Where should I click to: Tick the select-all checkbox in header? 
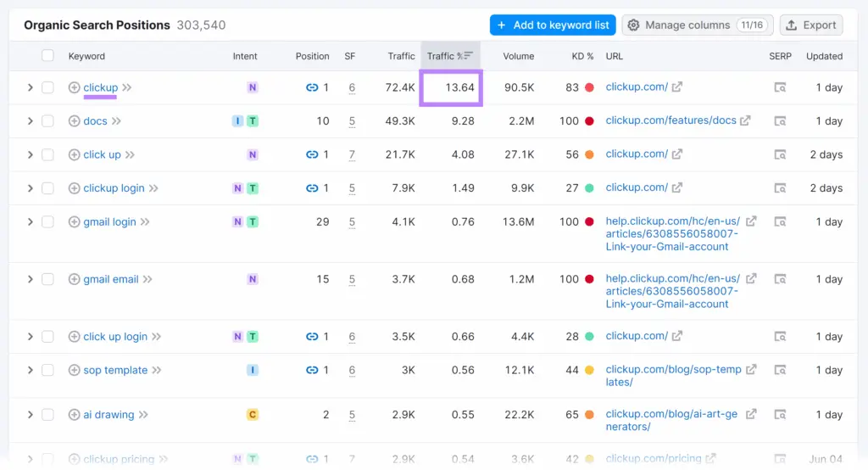(x=47, y=55)
